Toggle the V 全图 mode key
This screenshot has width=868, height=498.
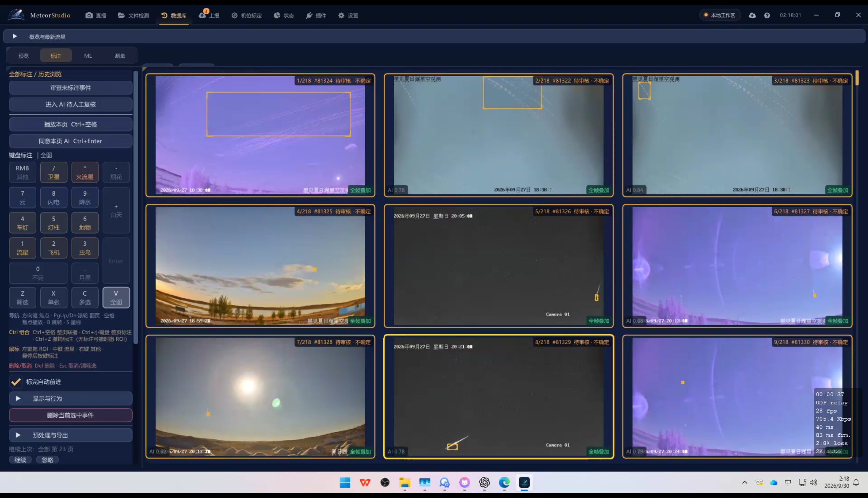[116, 298]
